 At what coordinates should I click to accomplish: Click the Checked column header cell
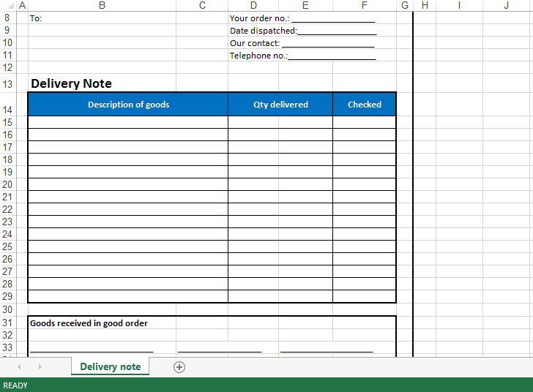click(364, 105)
